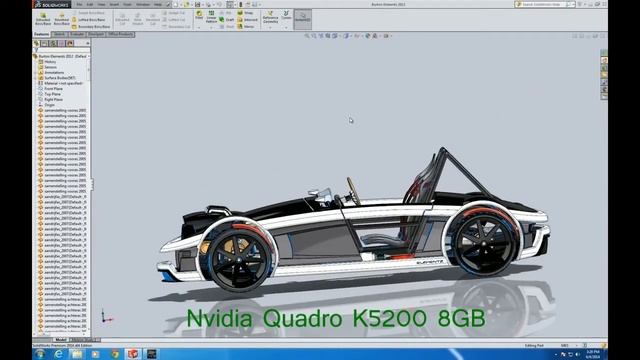Click the New document icon
The width and height of the screenshot is (640, 360).
pos(176,4)
